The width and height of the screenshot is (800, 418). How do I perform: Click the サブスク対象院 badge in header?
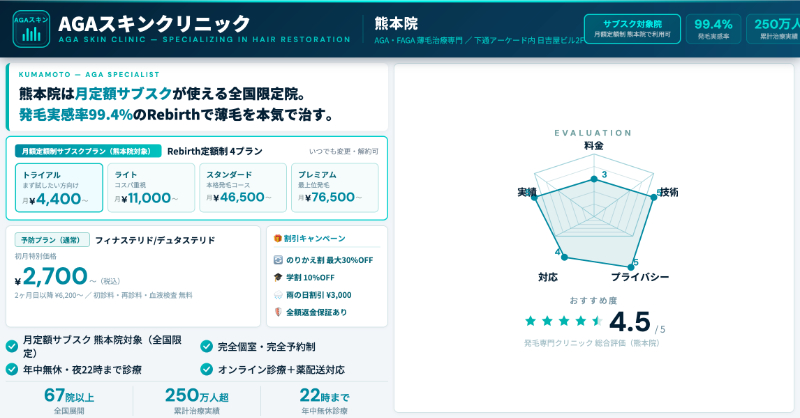click(633, 28)
